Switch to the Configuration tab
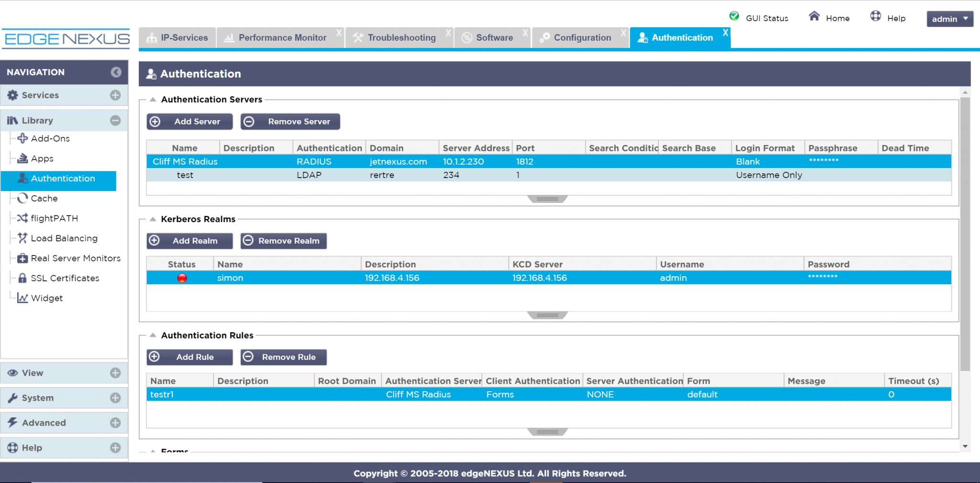Image resolution: width=980 pixels, height=483 pixels. [581, 37]
